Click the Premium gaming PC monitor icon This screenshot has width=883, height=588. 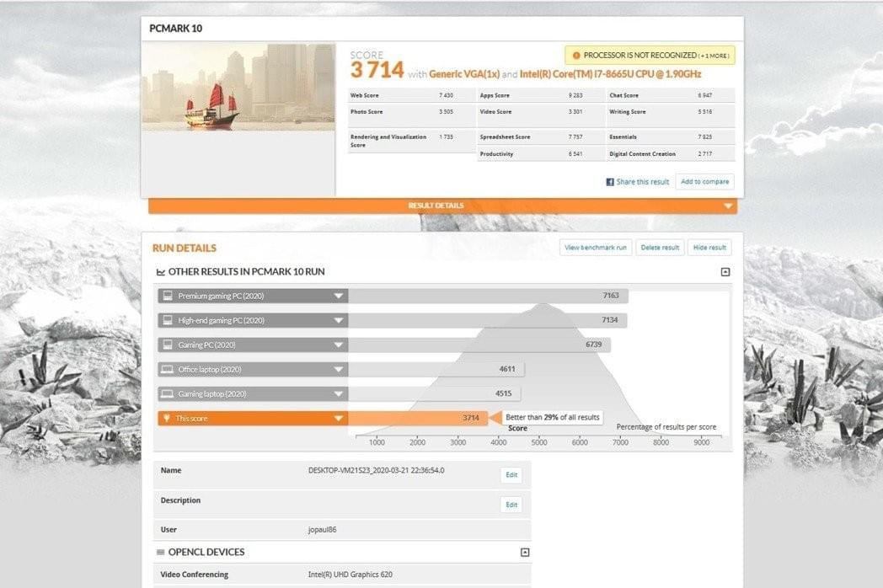(168, 296)
